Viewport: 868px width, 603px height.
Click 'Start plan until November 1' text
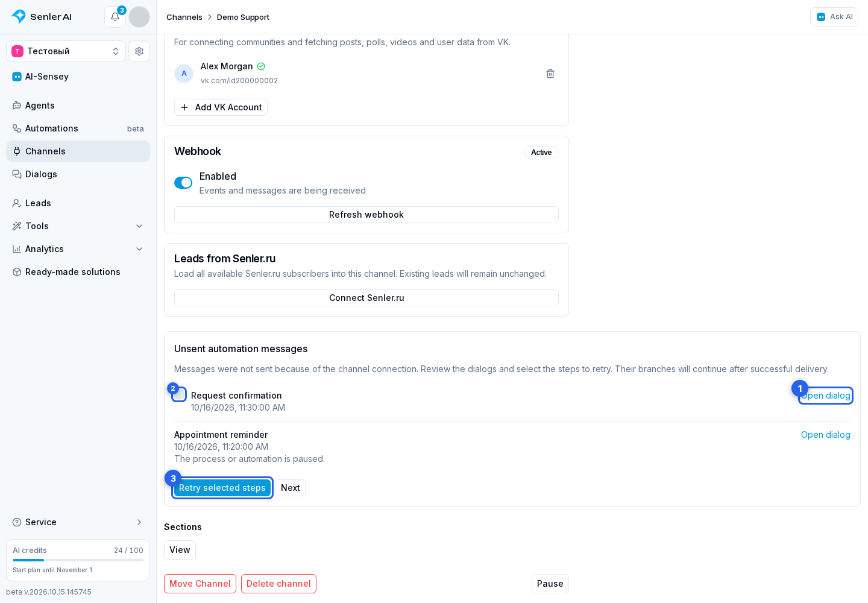pyautogui.click(x=52, y=570)
